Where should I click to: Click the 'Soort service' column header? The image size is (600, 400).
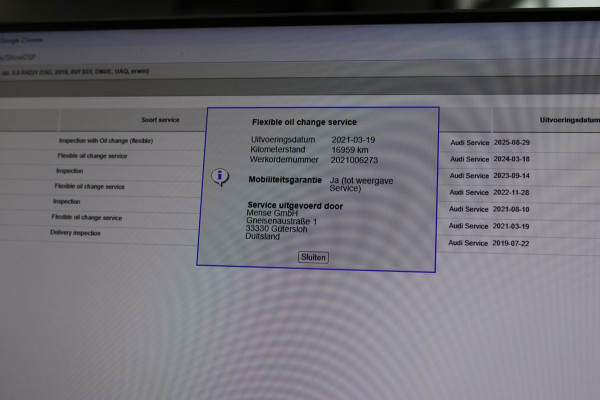tap(160, 120)
